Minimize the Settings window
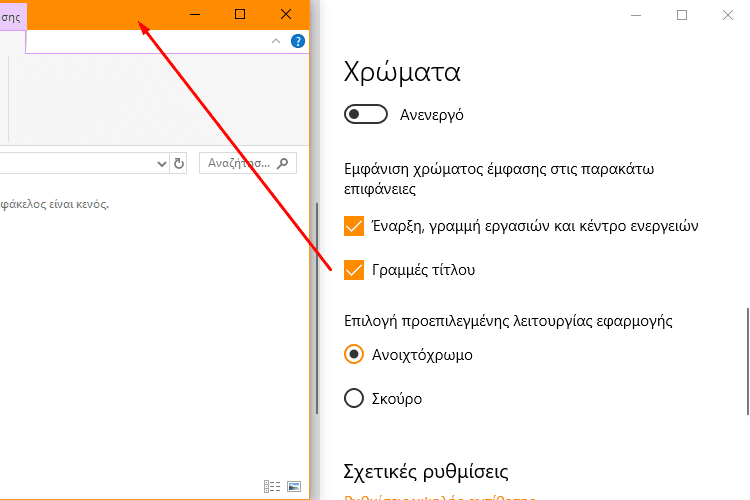This screenshot has height=500, width=750. (x=636, y=15)
